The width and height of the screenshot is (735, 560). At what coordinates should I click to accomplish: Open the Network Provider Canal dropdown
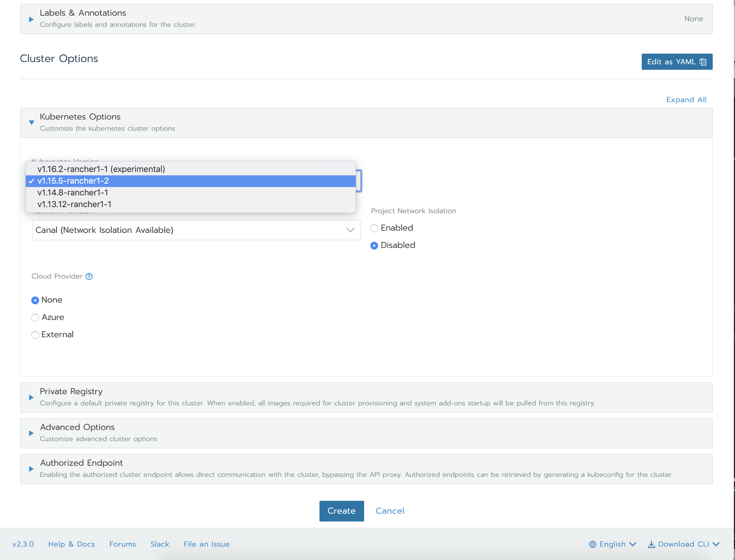click(196, 230)
